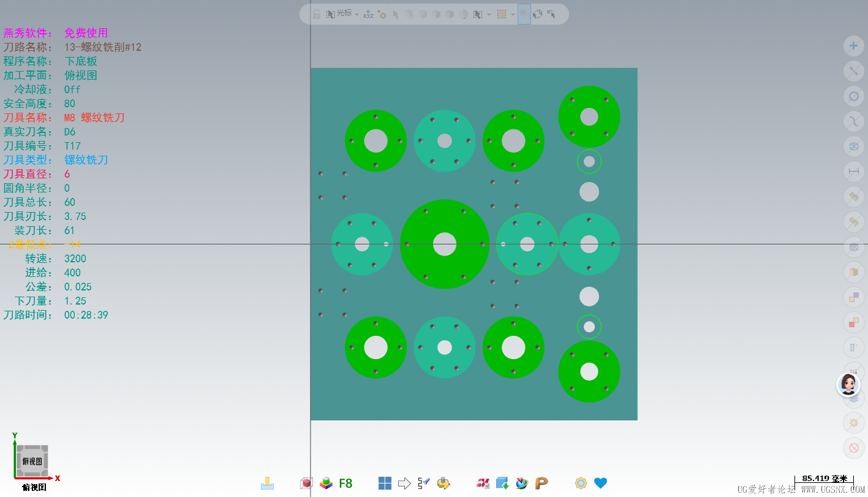Click the orange P logo icon
The width and height of the screenshot is (868, 497).
(542, 484)
